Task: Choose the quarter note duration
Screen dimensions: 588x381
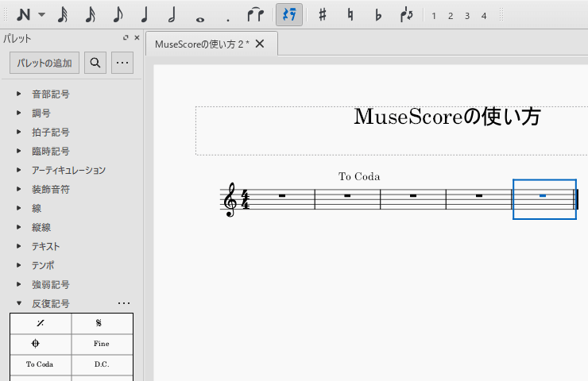Action: (145, 15)
